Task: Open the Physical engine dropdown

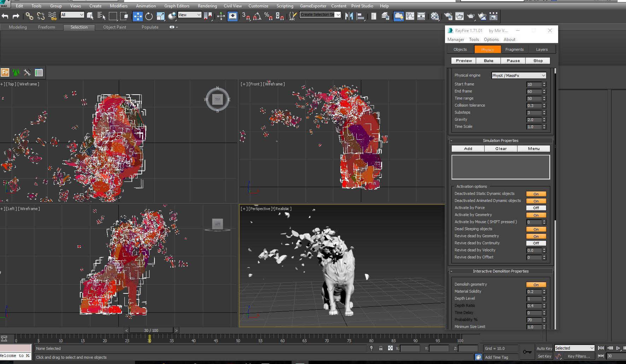Action: pyautogui.click(x=519, y=76)
